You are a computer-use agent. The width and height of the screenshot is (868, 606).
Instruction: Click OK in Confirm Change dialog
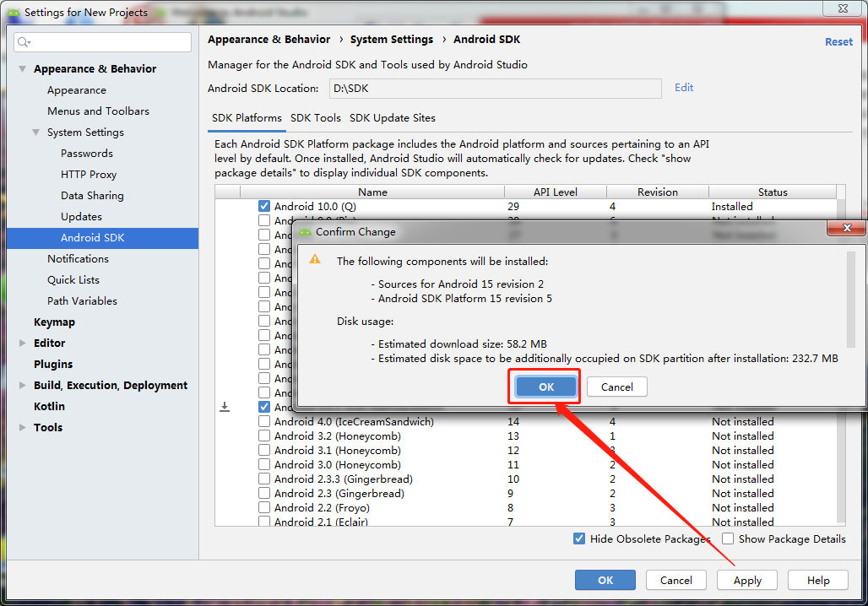[545, 387]
